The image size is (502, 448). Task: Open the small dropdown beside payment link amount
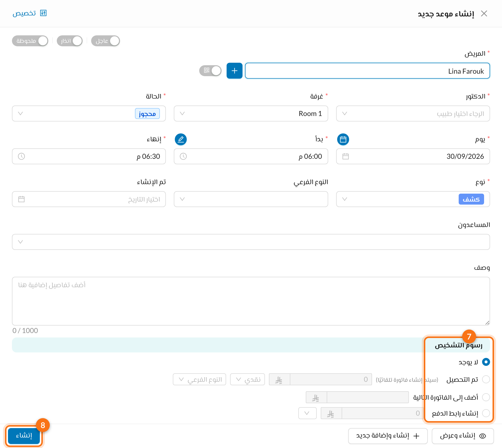[308, 413]
